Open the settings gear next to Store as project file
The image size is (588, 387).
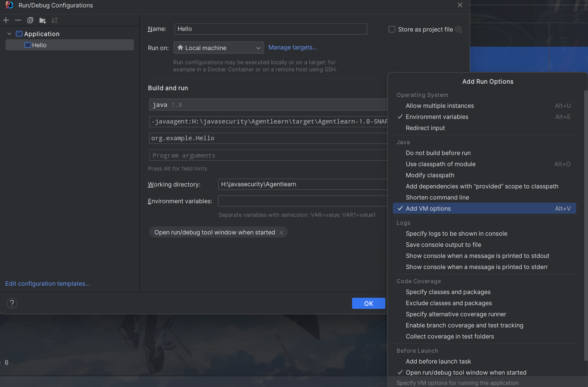pos(459,29)
